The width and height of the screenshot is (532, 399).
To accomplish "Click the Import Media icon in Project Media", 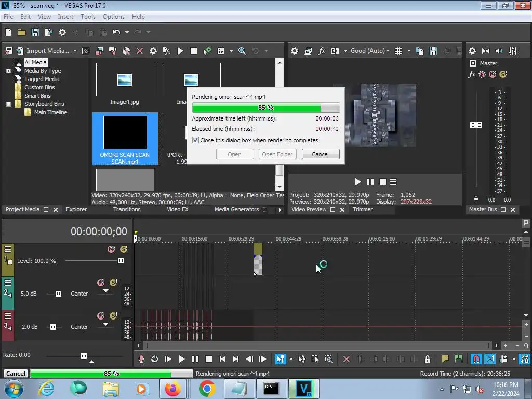I will pyautogui.click(x=20, y=51).
